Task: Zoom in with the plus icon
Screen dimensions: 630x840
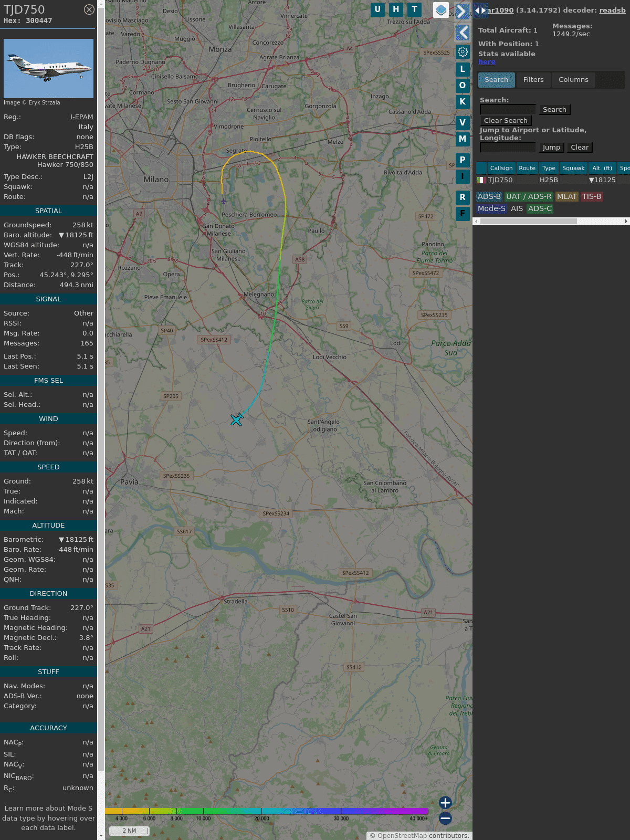Action: [445, 803]
